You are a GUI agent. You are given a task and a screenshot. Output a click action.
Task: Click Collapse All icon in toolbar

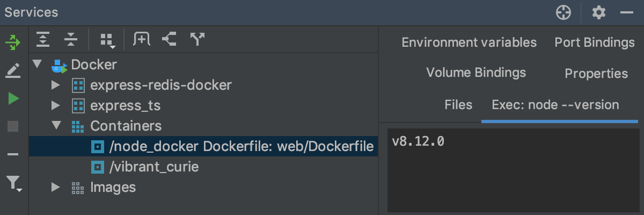tap(71, 39)
